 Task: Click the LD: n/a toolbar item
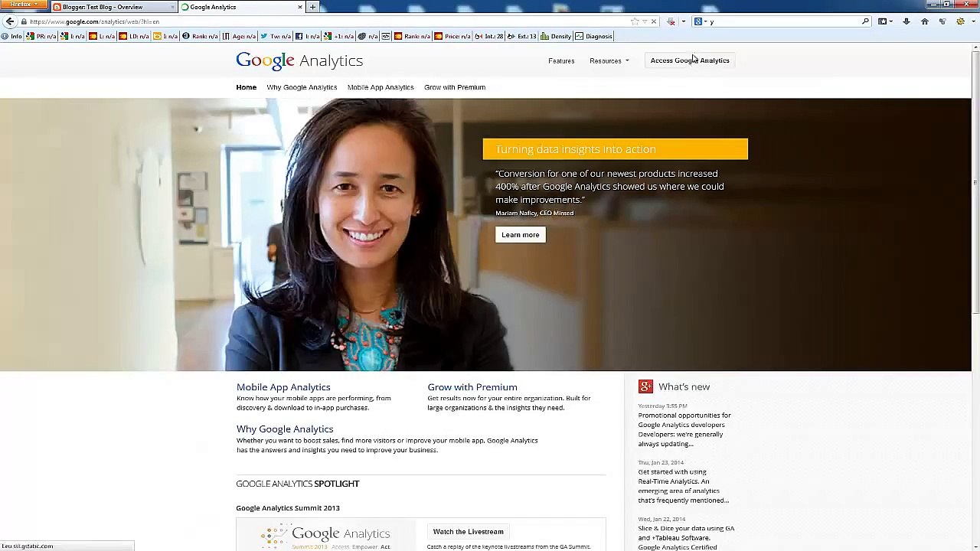[134, 36]
